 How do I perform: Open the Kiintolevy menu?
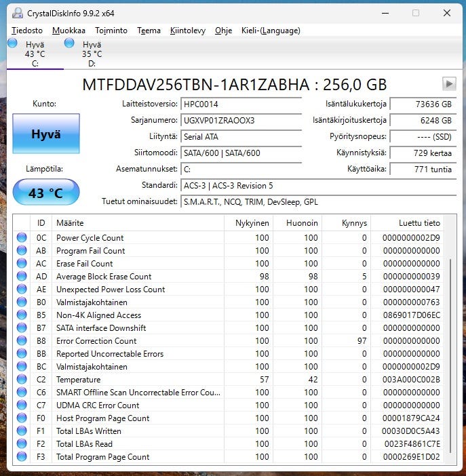[188, 31]
